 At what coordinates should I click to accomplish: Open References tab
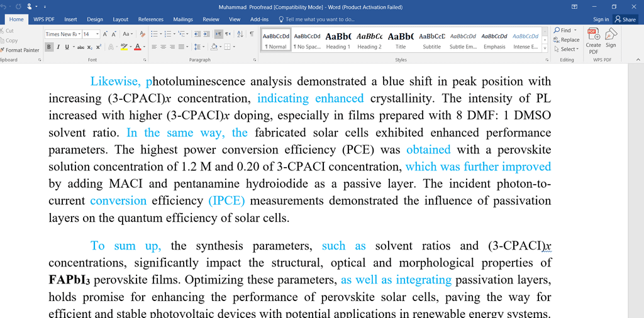[x=151, y=19]
